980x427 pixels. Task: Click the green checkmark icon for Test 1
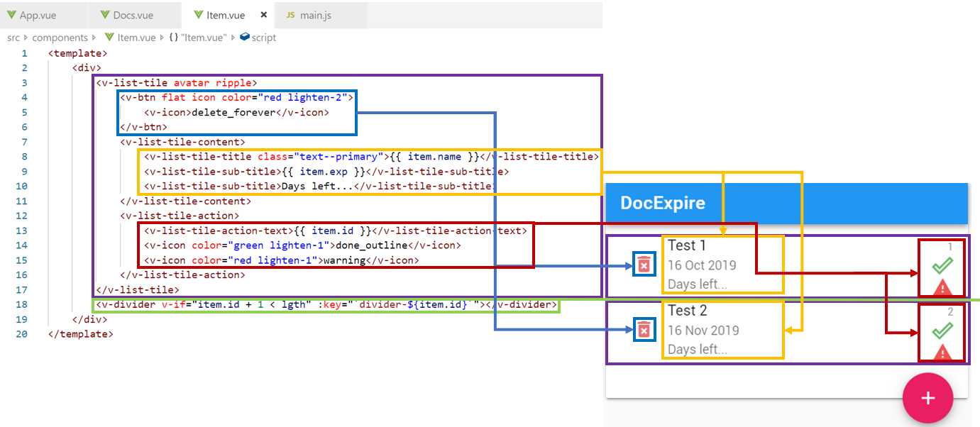tap(944, 264)
